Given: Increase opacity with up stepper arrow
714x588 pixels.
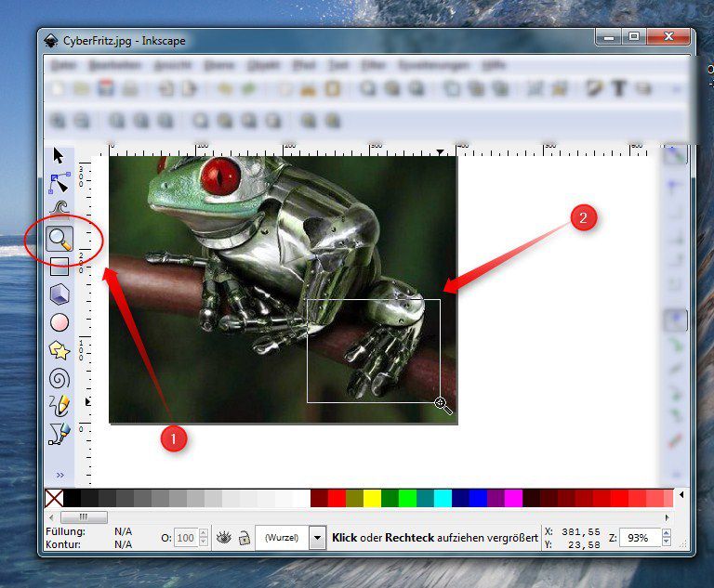Looking at the screenshot, I should coord(204,533).
